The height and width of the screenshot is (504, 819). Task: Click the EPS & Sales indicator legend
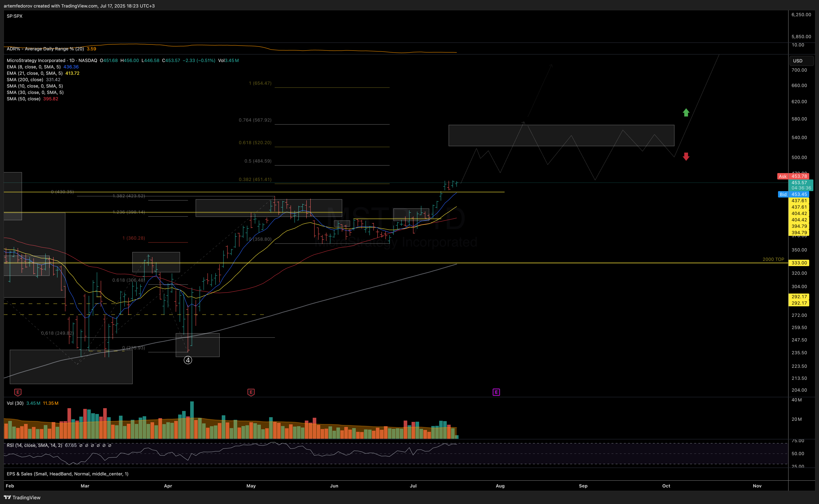coord(67,474)
